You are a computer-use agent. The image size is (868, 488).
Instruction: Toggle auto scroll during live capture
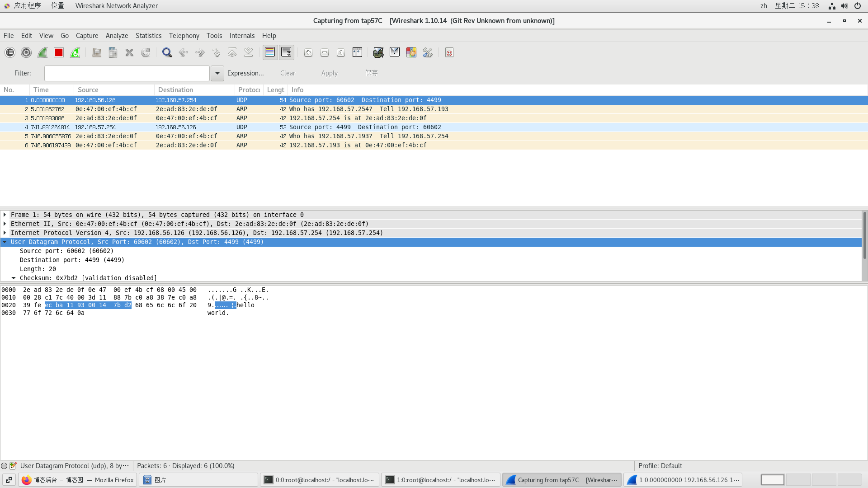tap(287, 52)
